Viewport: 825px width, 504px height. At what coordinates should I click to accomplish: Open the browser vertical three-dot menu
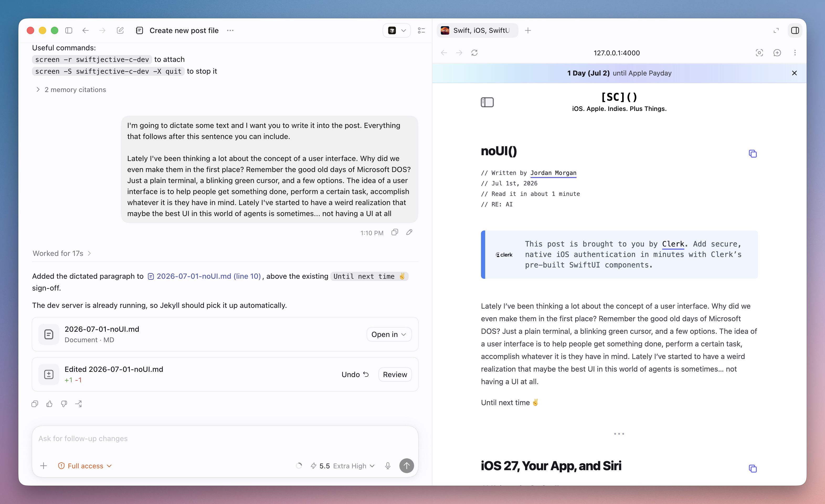[795, 53]
